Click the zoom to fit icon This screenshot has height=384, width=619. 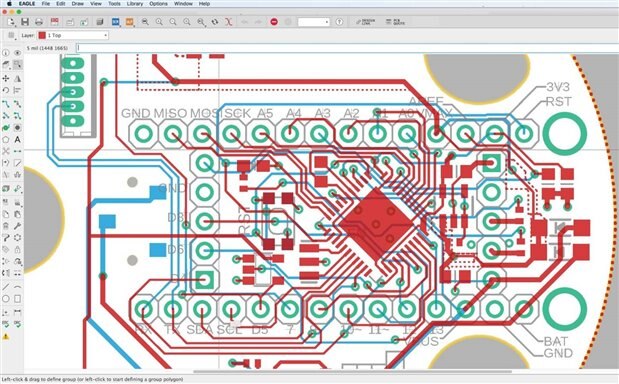tap(145, 22)
